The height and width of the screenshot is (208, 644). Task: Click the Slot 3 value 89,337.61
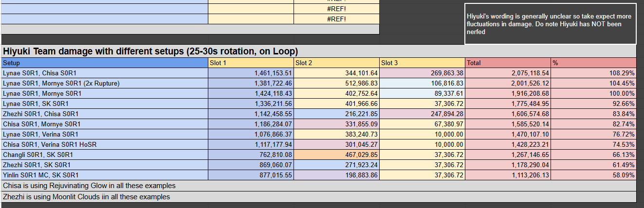(422, 93)
